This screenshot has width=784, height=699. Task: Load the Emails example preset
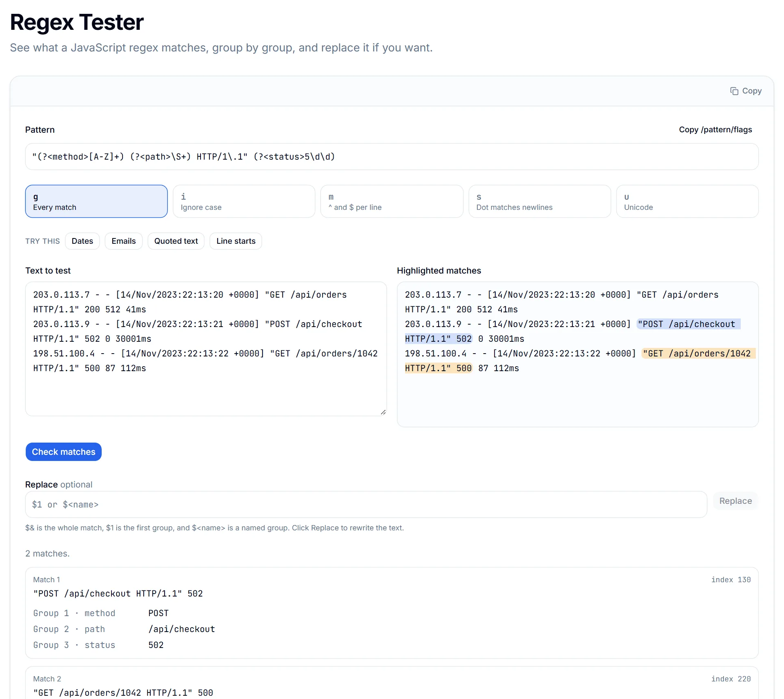(x=124, y=241)
